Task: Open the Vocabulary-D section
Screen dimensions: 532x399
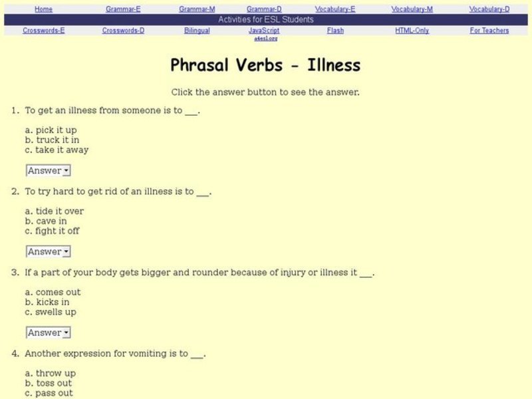Action: pos(488,9)
